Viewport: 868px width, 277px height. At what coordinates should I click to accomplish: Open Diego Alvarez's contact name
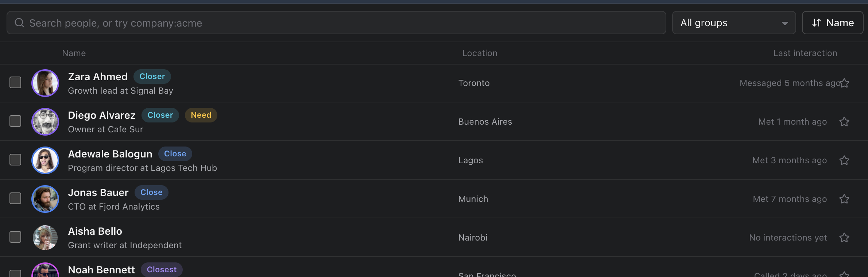(x=102, y=115)
